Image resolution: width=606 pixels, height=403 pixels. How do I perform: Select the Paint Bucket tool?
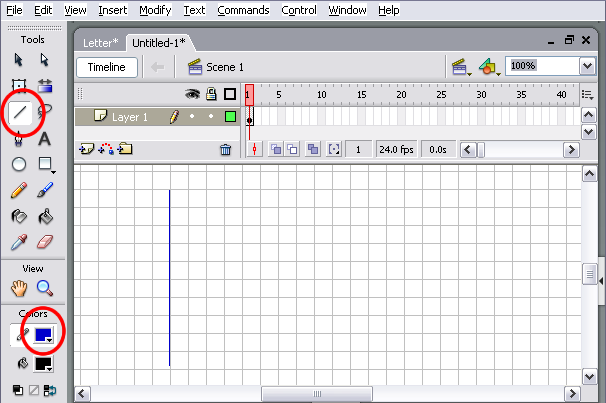pyautogui.click(x=45, y=216)
